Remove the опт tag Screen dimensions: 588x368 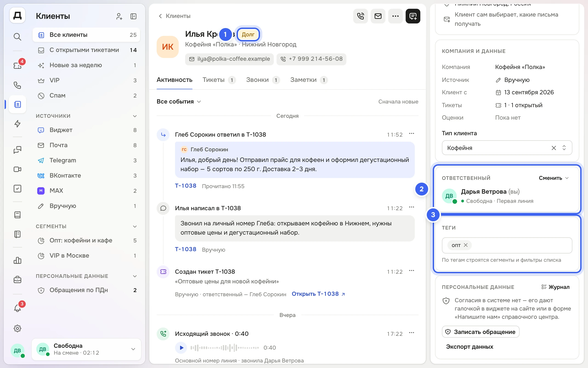click(x=466, y=245)
